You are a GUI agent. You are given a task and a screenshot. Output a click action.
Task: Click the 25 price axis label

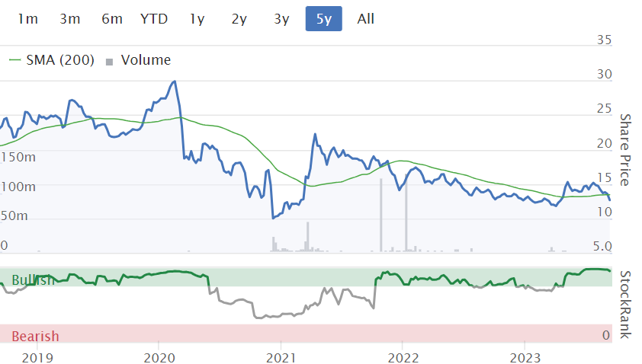coord(604,109)
